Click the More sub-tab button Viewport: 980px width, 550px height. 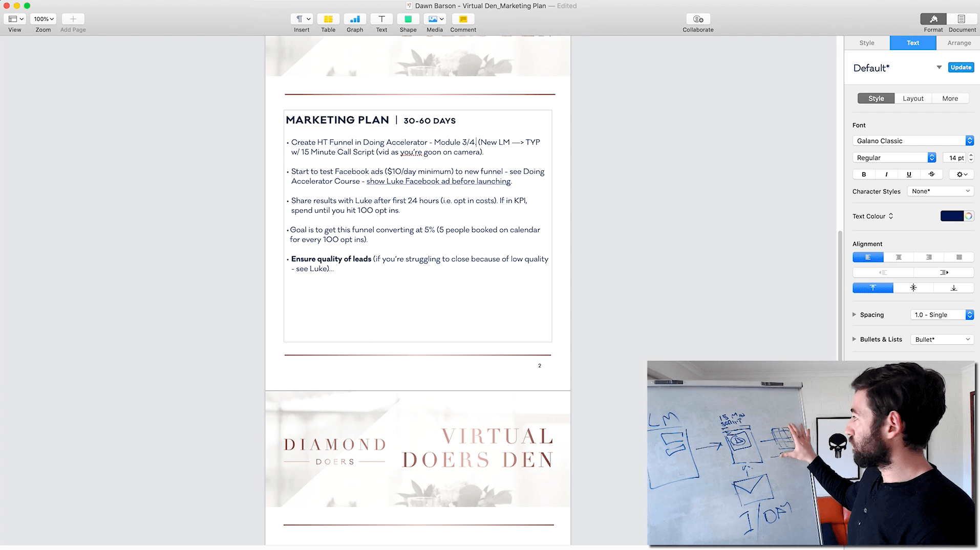tap(950, 98)
